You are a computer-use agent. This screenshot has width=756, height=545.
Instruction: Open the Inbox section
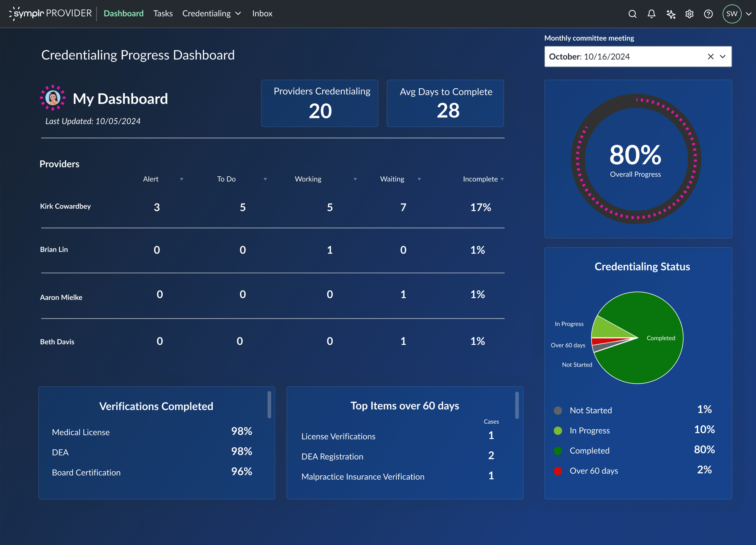(262, 13)
